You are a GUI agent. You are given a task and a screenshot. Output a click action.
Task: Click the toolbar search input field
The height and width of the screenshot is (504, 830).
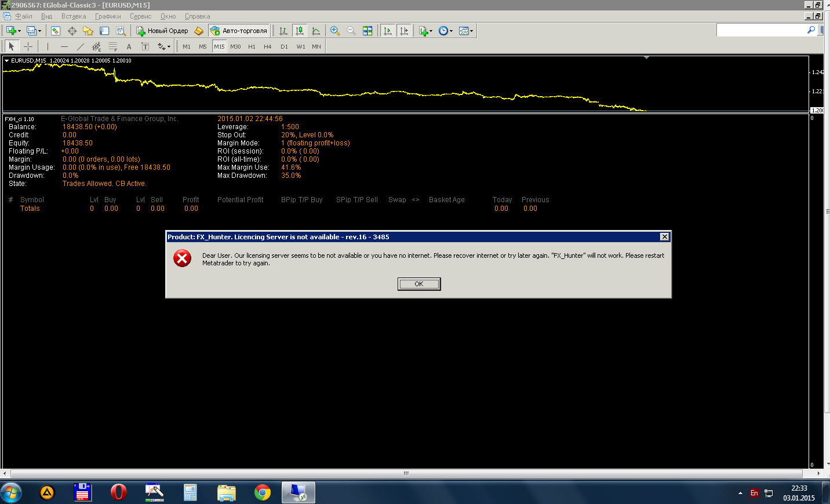[760, 30]
